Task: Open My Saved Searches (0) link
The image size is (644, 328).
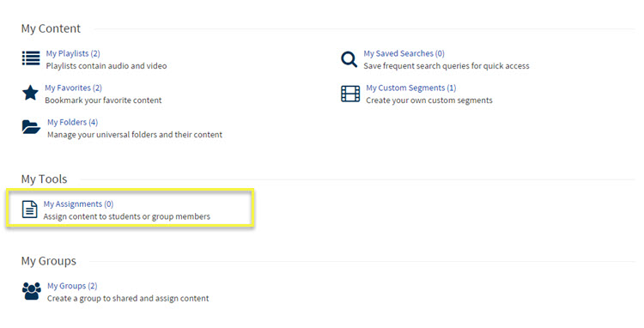Action: pos(404,53)
